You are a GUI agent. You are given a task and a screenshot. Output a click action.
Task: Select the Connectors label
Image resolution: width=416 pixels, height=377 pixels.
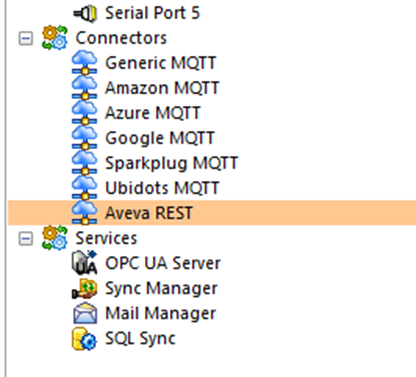[121, 38]
